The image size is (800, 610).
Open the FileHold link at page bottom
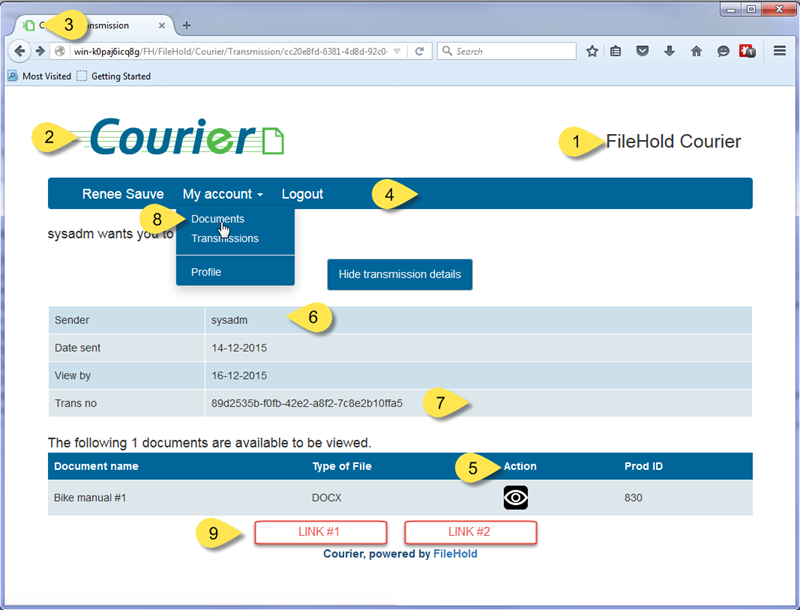pyautogui.click(x=456, y=553)
